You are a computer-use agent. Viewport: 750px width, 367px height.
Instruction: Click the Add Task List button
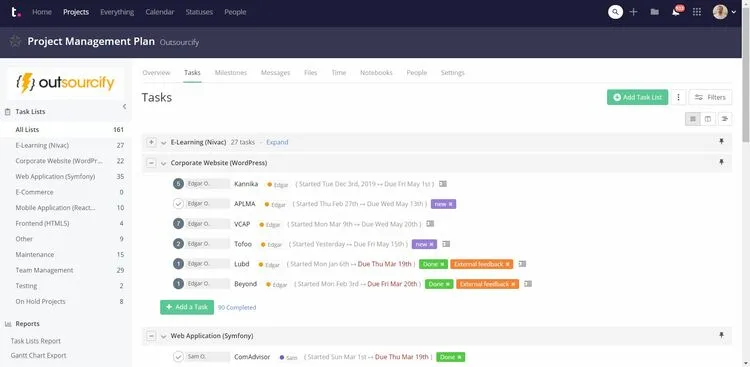[x=638, y=97]
